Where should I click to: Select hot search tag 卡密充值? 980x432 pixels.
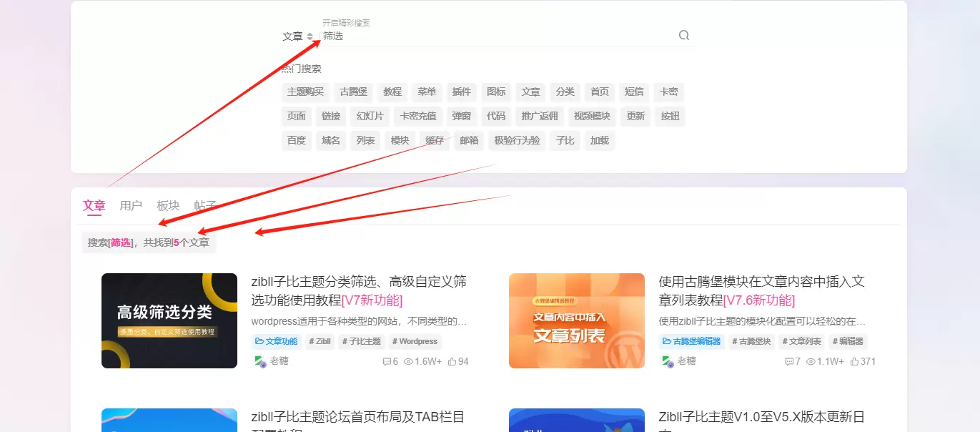point(418,117)
